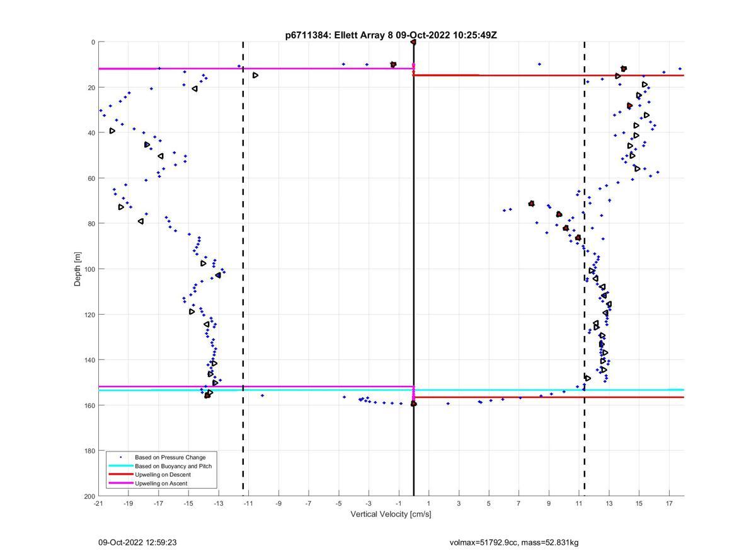
Task: Click the x-axis tick label '-1'
Action: (x=399, y=504)
